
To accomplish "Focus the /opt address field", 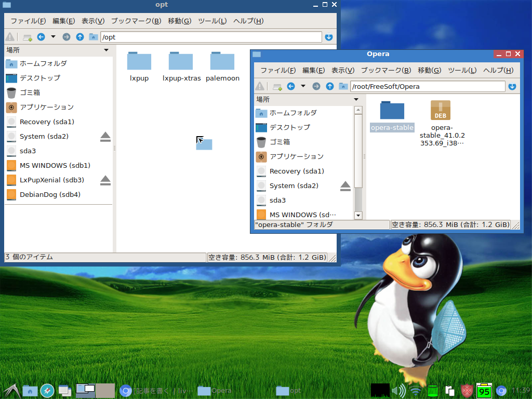I will [211, 37].
